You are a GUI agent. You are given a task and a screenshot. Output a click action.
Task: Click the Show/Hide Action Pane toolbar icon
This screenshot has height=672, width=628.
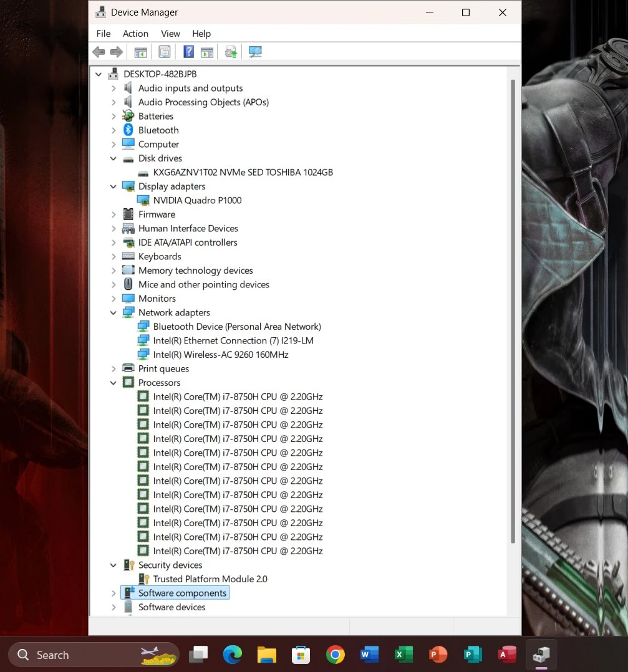[x=207, y=52]
